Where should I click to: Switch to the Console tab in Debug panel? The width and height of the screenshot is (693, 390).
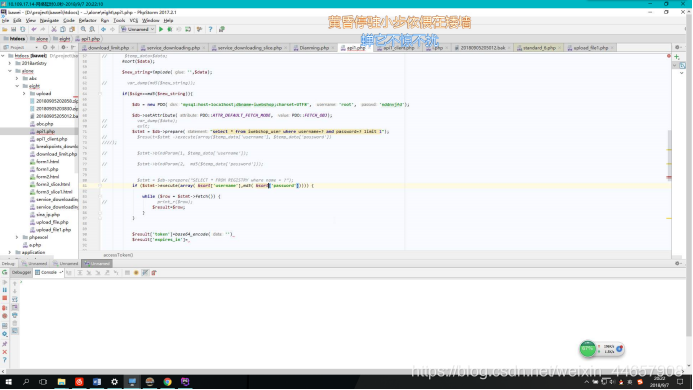point(49,272)
